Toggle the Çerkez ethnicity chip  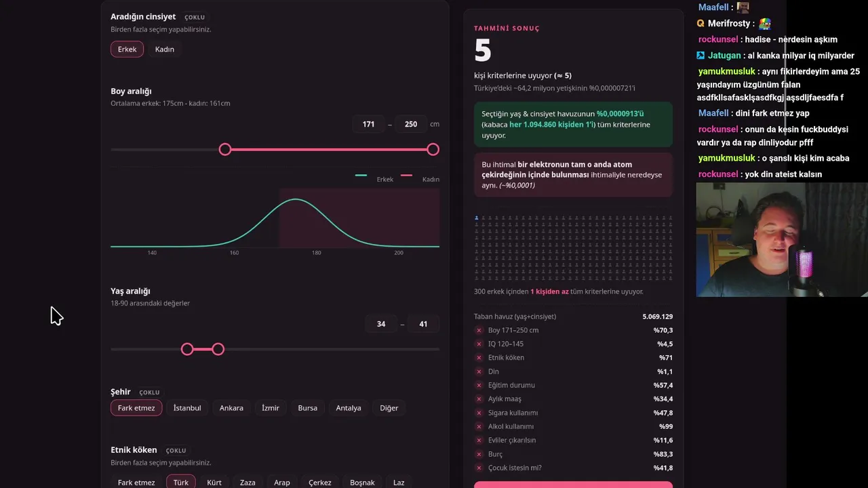[x=320, y=481]
